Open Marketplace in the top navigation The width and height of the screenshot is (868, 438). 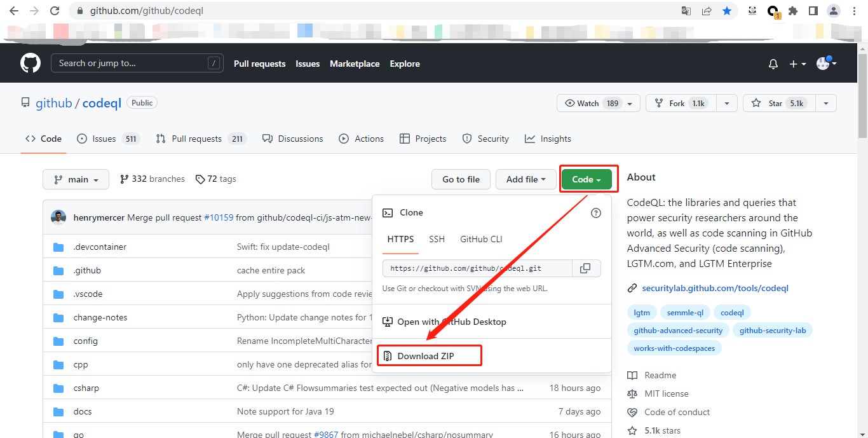[355, 64]
